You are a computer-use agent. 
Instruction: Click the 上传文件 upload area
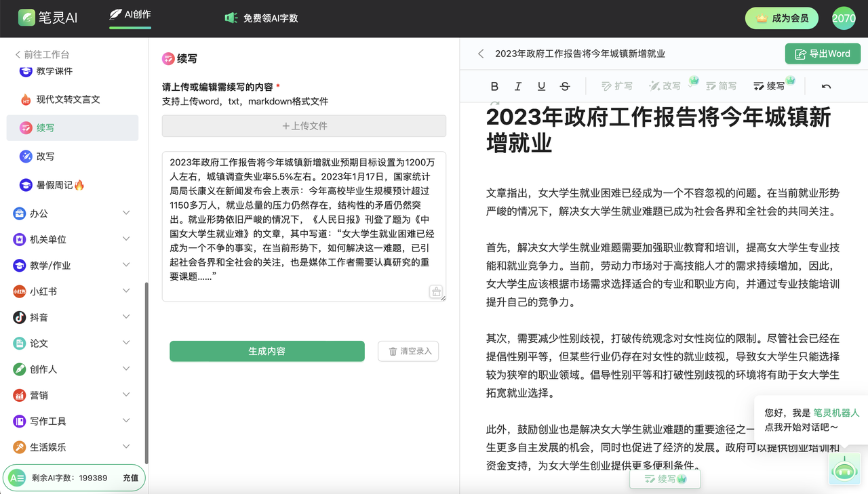[x=304, y=125]
